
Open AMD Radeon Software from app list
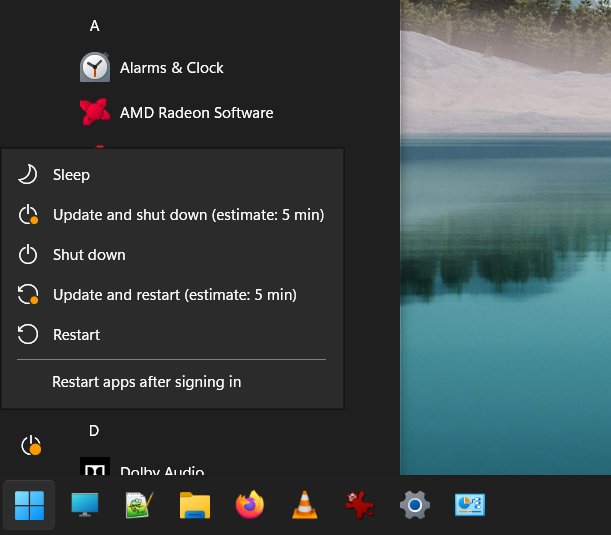click(196, 113)
